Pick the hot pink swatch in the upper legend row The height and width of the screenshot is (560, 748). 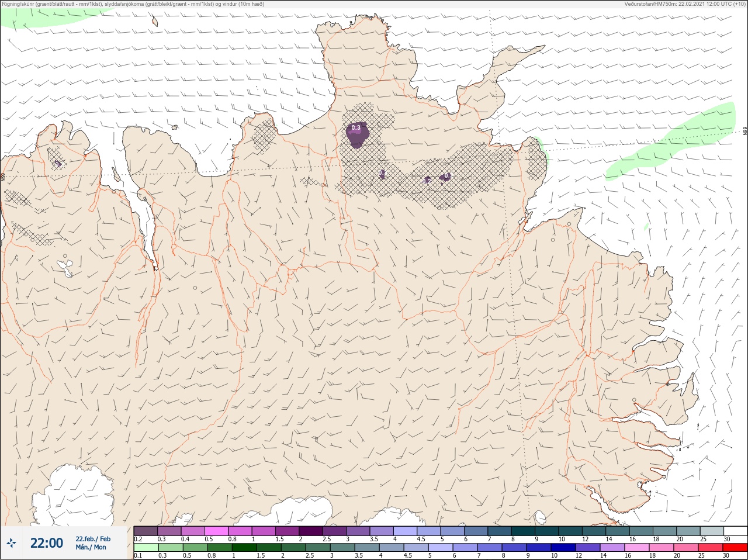(216, 531)
